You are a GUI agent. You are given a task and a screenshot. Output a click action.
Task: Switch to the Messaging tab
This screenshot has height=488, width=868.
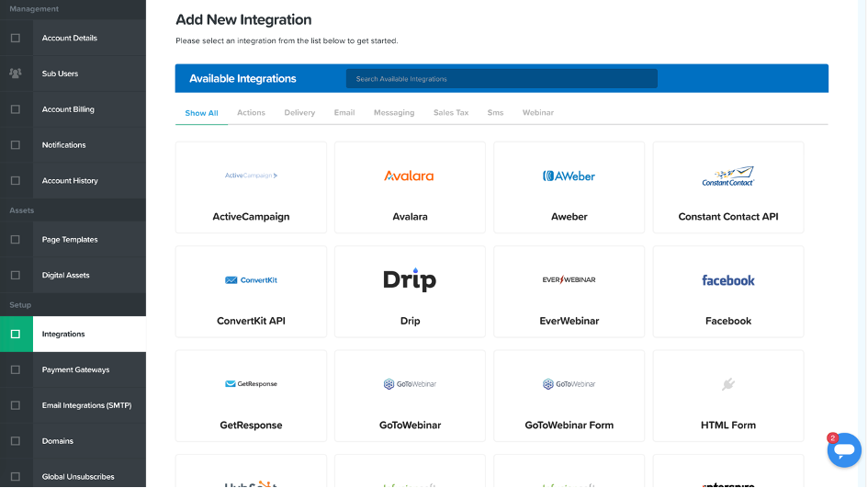[394, 112]
